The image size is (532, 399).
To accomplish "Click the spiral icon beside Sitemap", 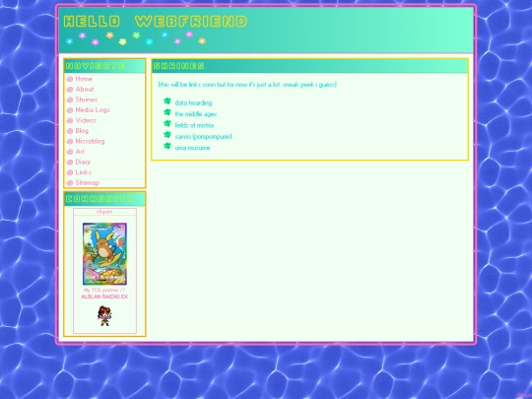I will 70,183.
